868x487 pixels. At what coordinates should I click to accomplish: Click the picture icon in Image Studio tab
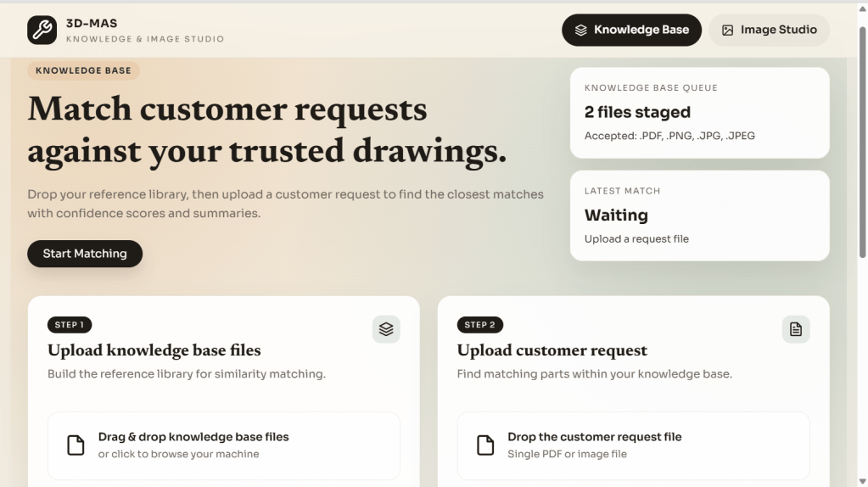(x=727, y=30)
